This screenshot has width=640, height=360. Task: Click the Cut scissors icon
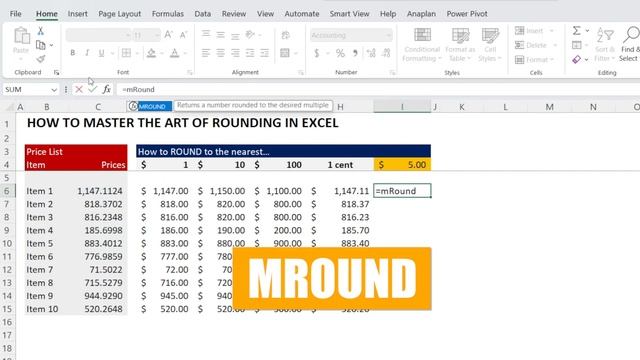tap(40, 31)
